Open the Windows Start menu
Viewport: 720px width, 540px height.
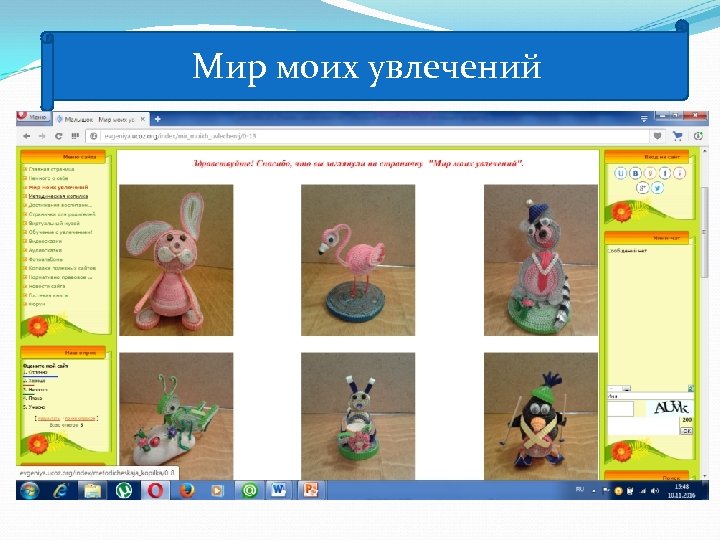pyautogui.click(x=30, y=491)
